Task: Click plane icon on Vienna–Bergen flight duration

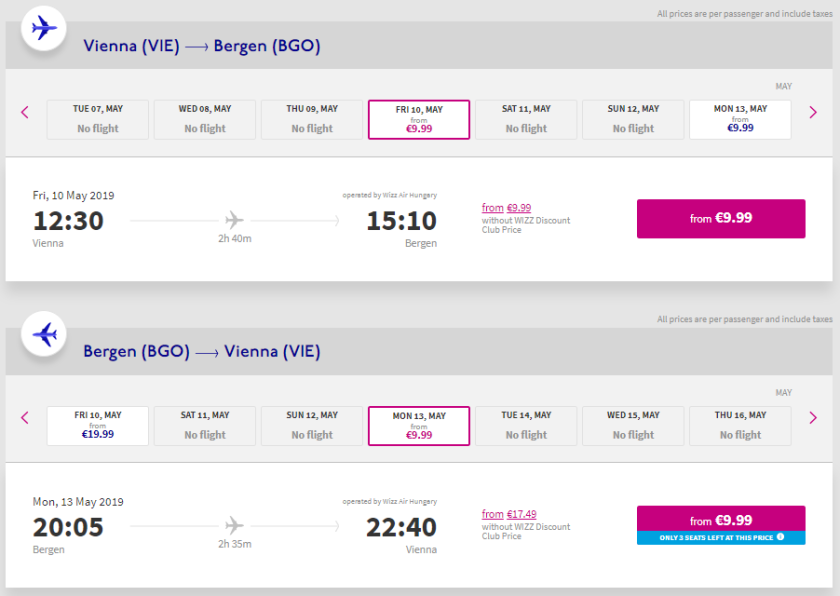Action: [234, 219]
